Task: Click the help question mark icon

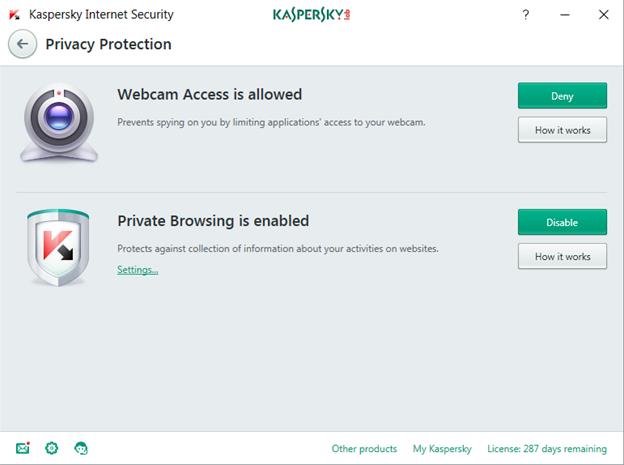Action: [x=526, y=15]
